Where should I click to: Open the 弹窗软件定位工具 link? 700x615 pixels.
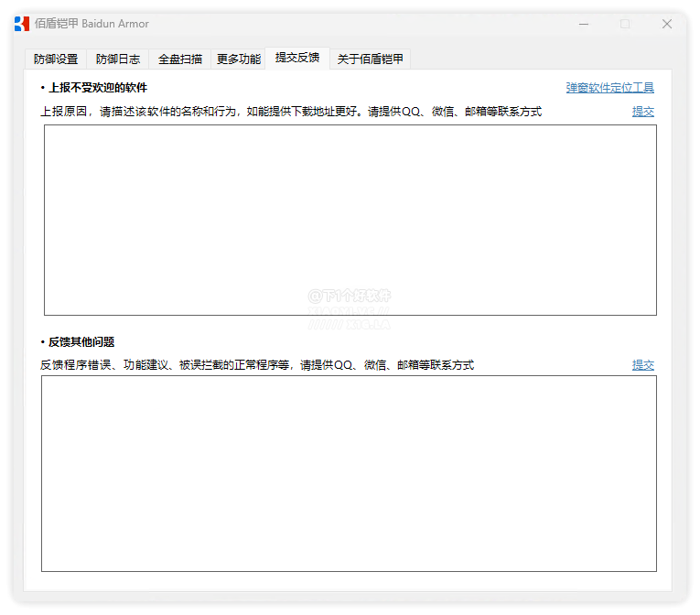pos(609,88)
